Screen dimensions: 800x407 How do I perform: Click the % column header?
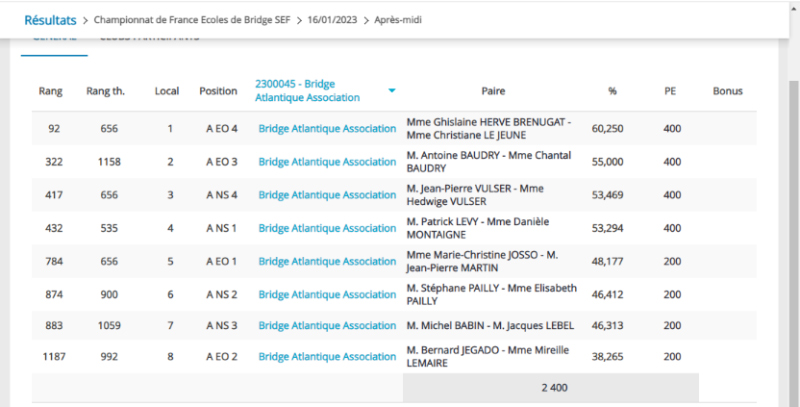coord(612,91)
